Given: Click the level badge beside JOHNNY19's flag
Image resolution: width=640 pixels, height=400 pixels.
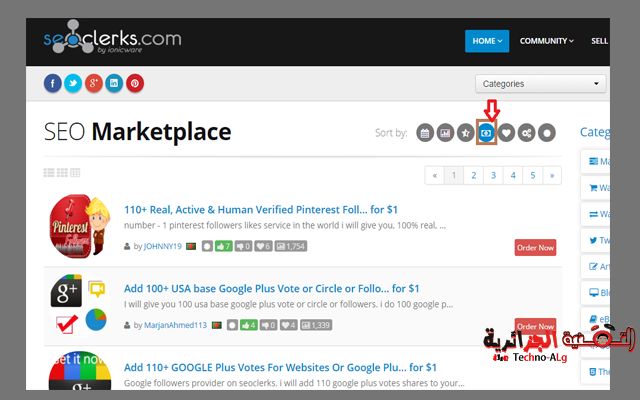Looking at the screenshot, I should tap(207, 247).
